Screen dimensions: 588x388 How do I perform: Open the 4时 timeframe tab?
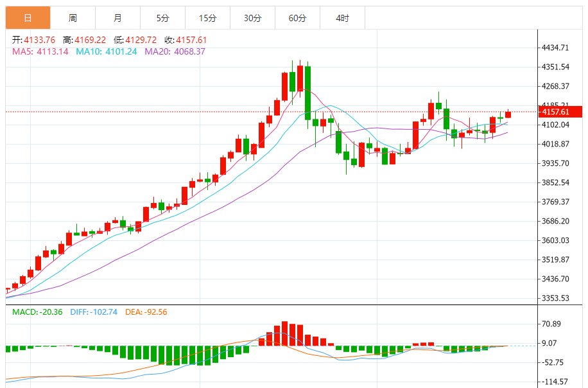342,17
